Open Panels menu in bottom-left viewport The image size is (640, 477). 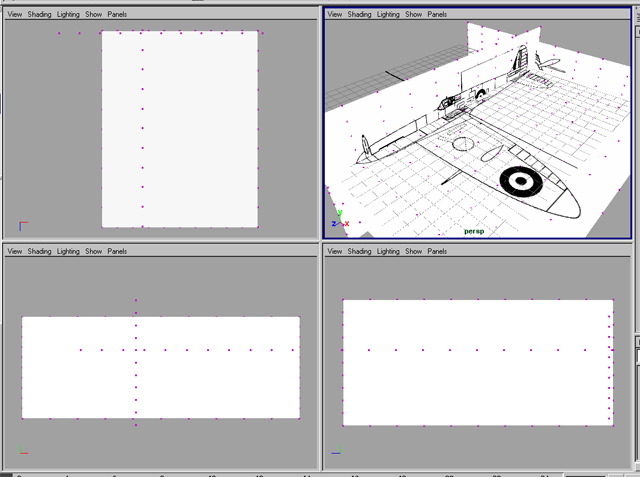click(117, 251)
